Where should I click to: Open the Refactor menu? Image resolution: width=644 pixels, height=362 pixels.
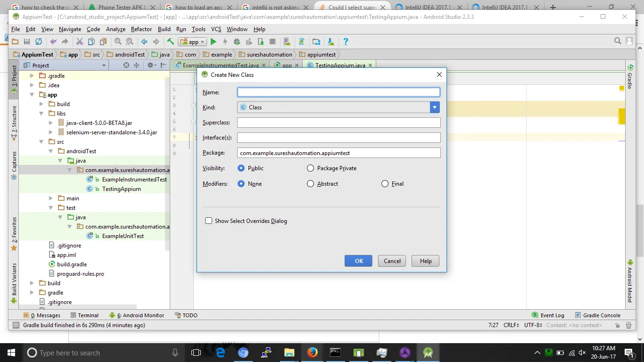[x=141, y=29]
